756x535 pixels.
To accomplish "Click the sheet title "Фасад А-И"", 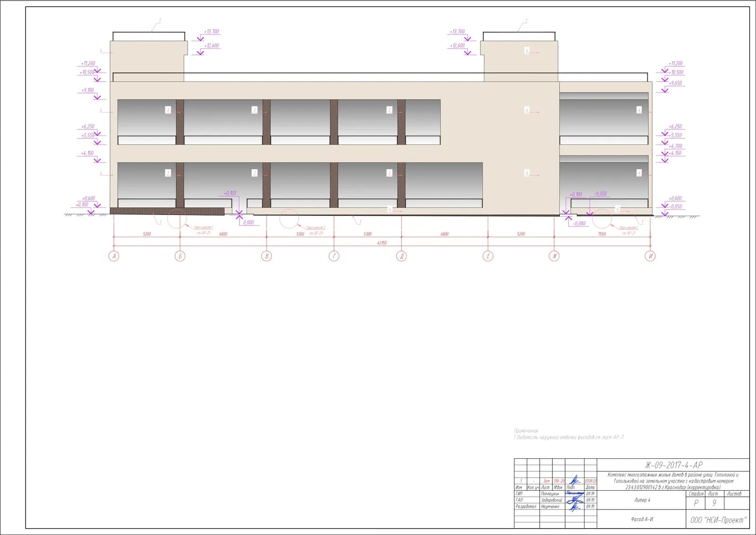I will (643, 519).
